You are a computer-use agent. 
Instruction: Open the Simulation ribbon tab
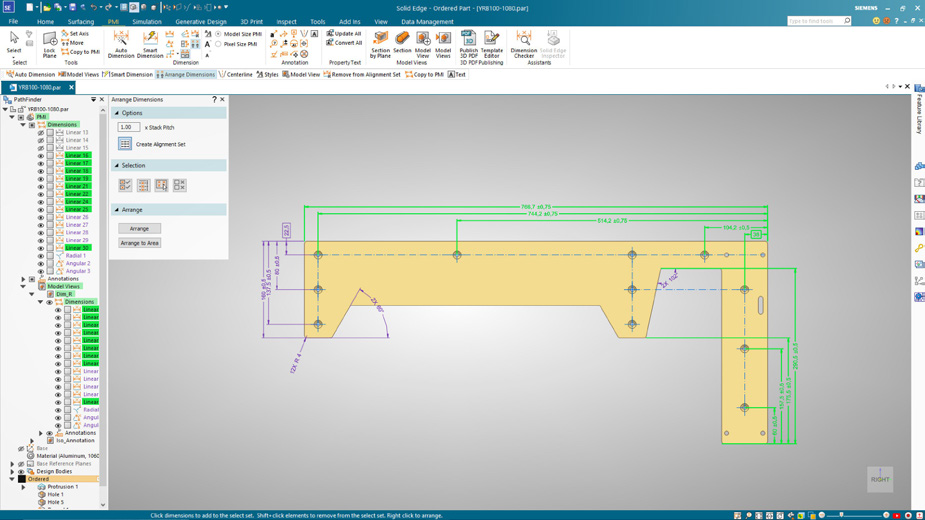pos(147,21)
